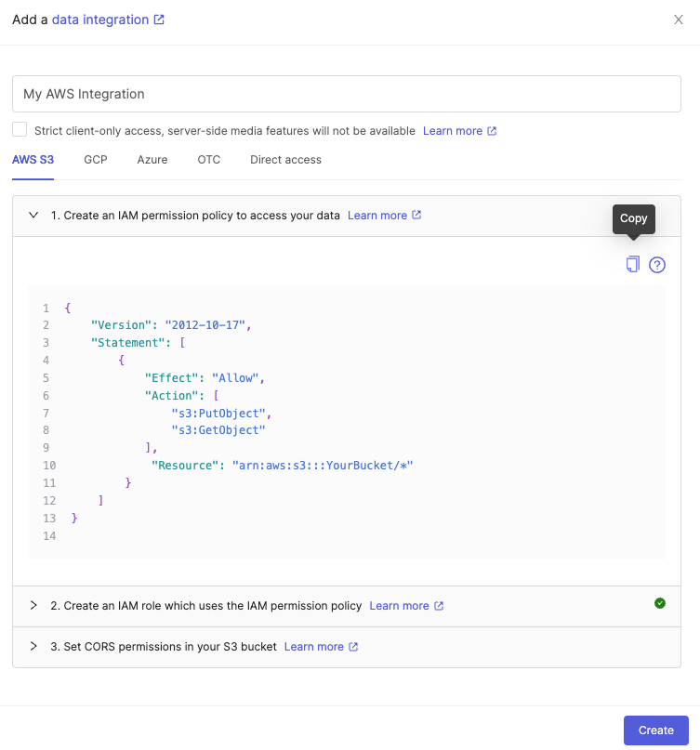Click the Create button
This screenshot has width=700, height=750.
click(655, 730)
